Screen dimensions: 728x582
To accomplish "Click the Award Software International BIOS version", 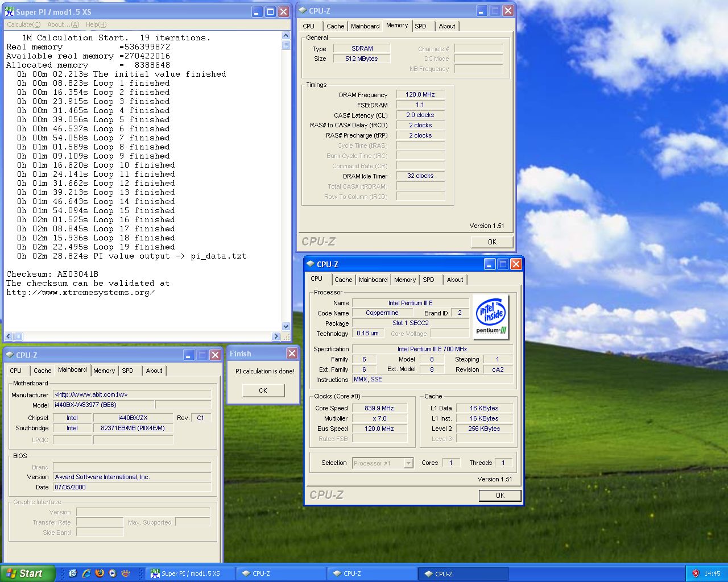I will pos(132,477).
